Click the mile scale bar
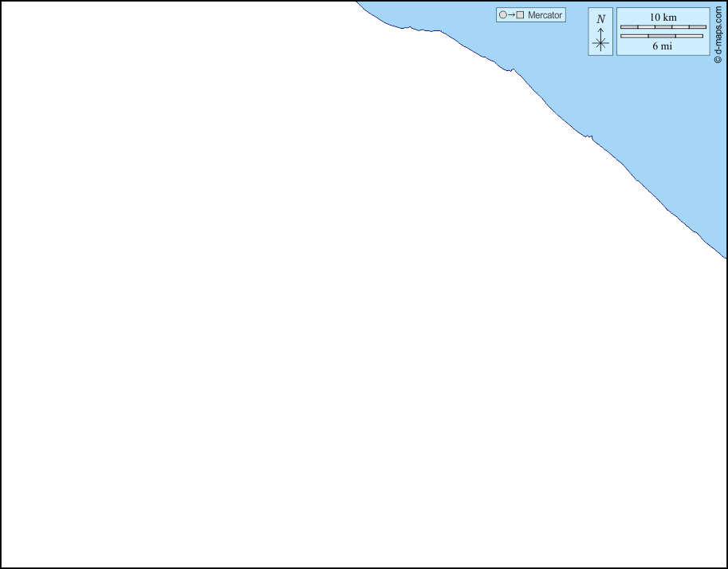The width and height of the screenshot is (728, 569). [x=661, y=36]
